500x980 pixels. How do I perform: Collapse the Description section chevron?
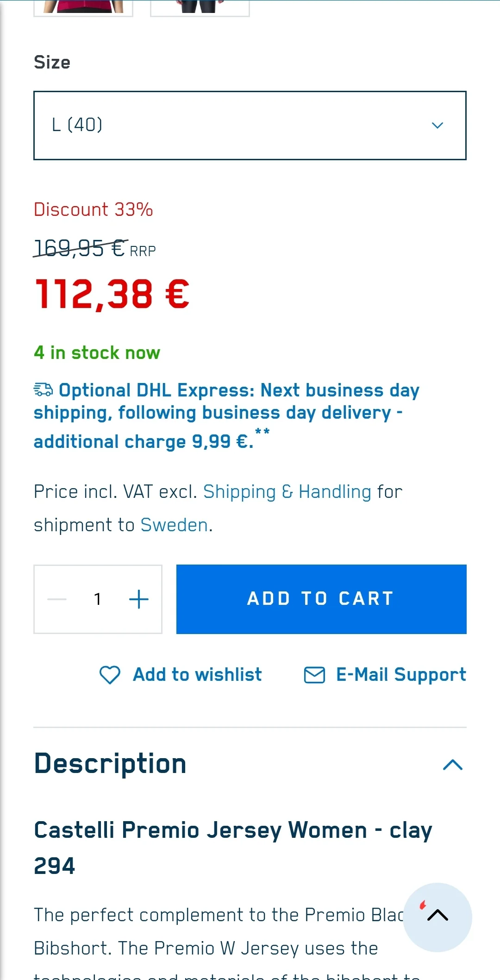click(452, 765)
